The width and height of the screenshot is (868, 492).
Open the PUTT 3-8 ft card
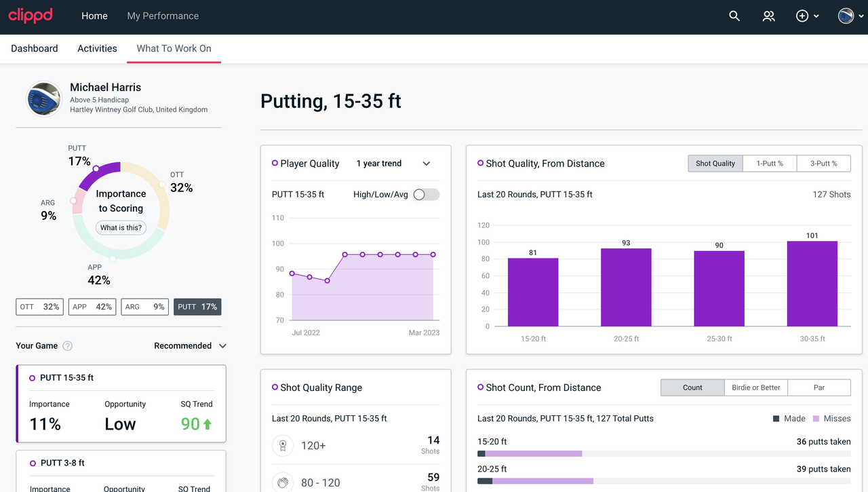click(121, 471)
